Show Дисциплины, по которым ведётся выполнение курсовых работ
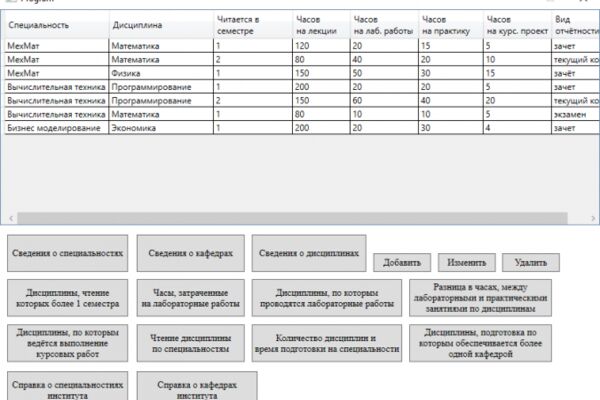Screen dimensions: 600x400 [67, 343]
